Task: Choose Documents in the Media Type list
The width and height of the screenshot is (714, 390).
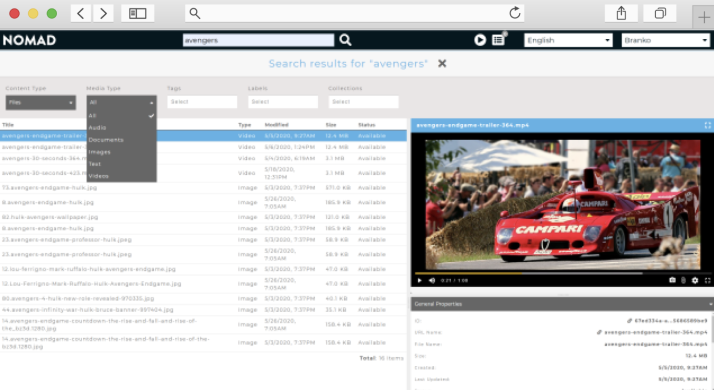Action: point(122,140)
